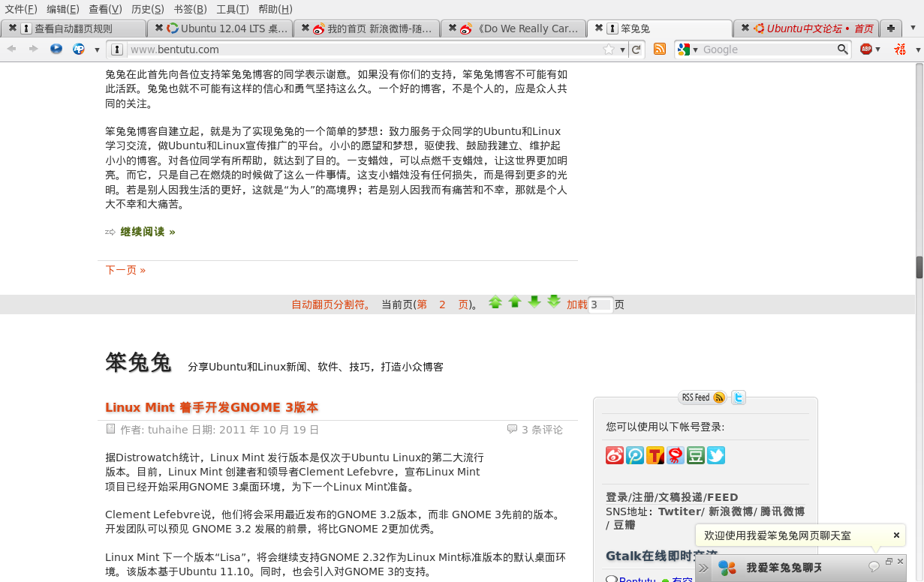
Task: Switch to the 我的首页 新浪微博 tab
Action: [x=367, y=28]
